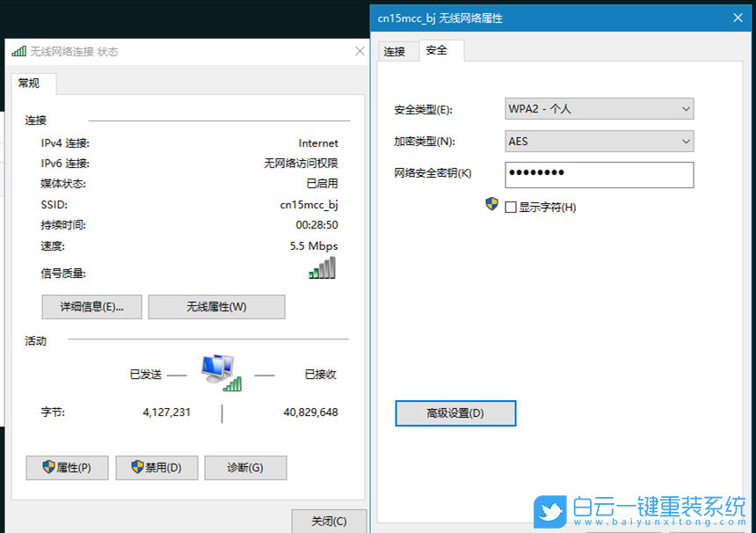Open 高级设置(D)
The width and height of the screenshot is (756, 533).
(x=455, y=413)
